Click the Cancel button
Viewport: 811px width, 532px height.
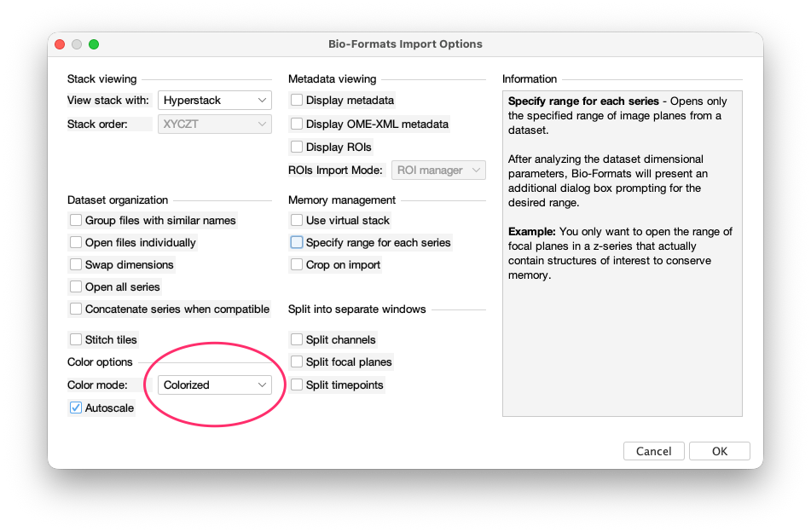tap(654, 451)
